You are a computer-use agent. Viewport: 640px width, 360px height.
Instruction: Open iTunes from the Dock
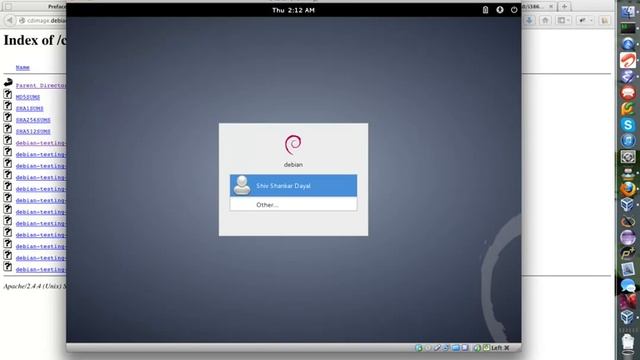[x=628, y=140]
